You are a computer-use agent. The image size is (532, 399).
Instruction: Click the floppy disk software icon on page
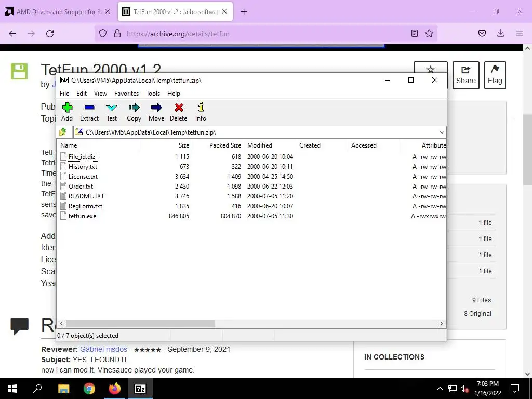click(x=19, y=72)
